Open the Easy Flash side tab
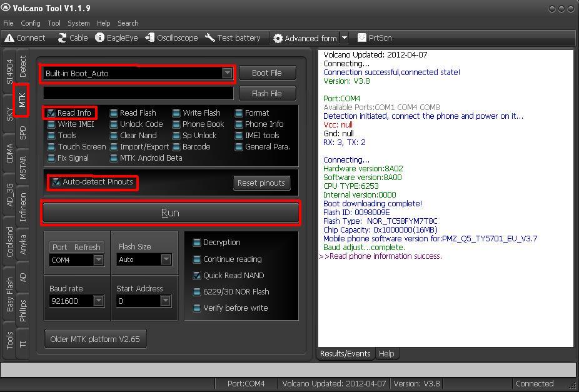The image size is (579, 392). 9,294
